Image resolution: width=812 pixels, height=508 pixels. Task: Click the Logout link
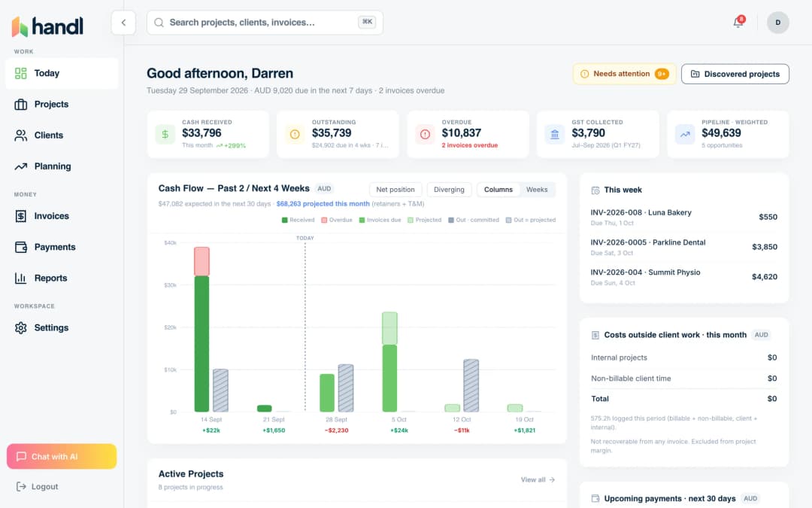tap(38, 487)
